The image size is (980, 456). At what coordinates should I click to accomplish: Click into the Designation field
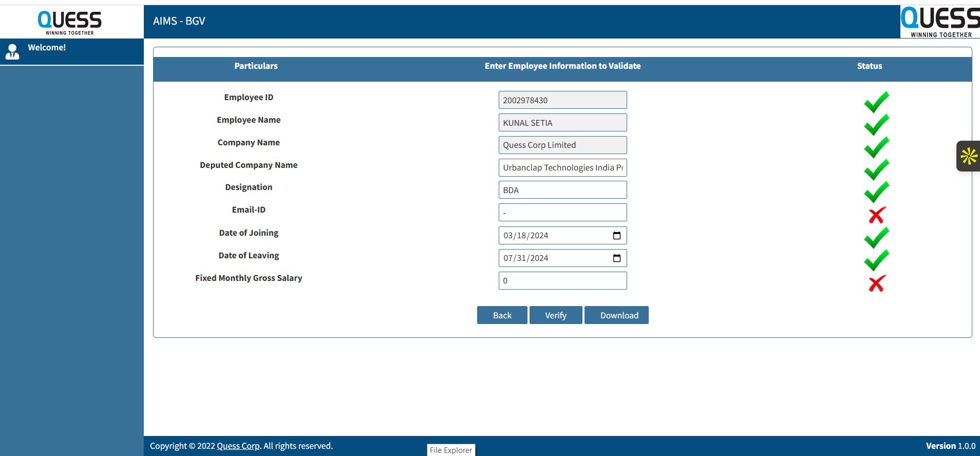562,190
